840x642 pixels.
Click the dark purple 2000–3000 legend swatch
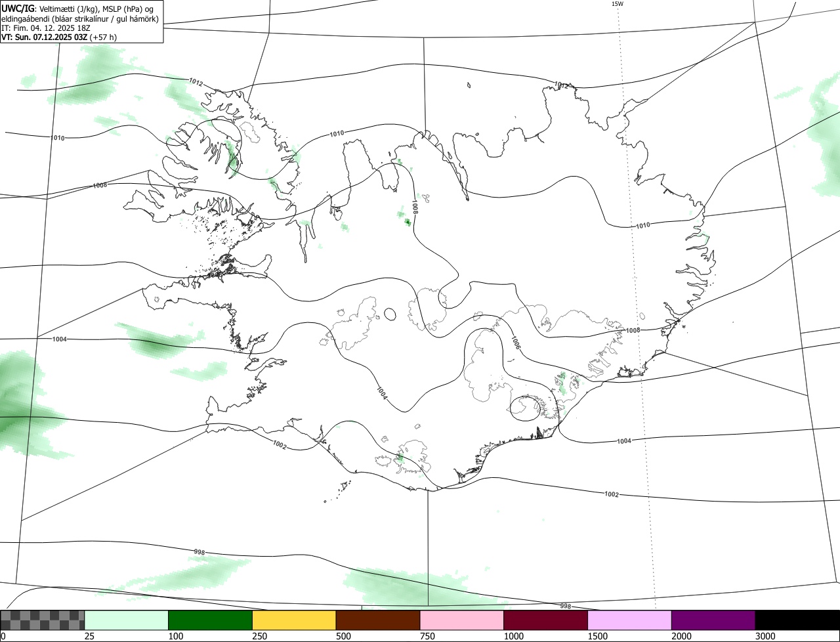point(713,620)
